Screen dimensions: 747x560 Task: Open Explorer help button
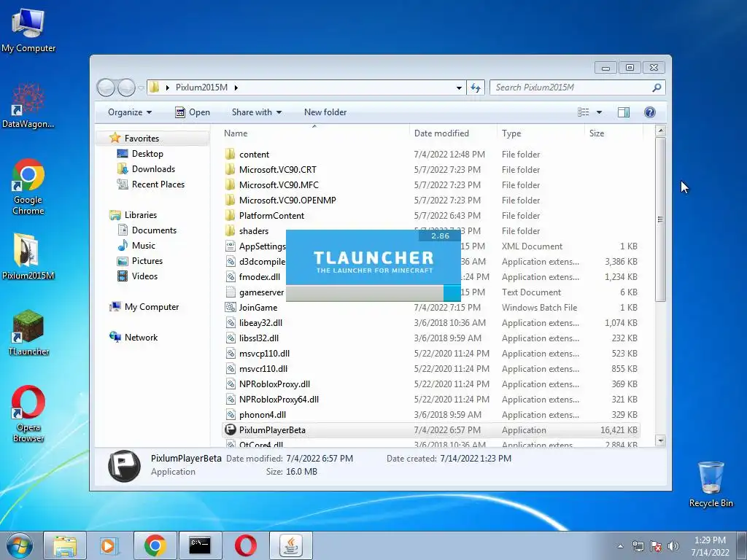pos(650,112)
